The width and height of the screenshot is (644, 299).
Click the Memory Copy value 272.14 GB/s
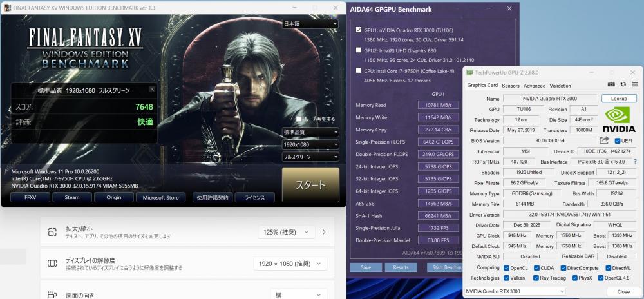(x=438, y=130)
